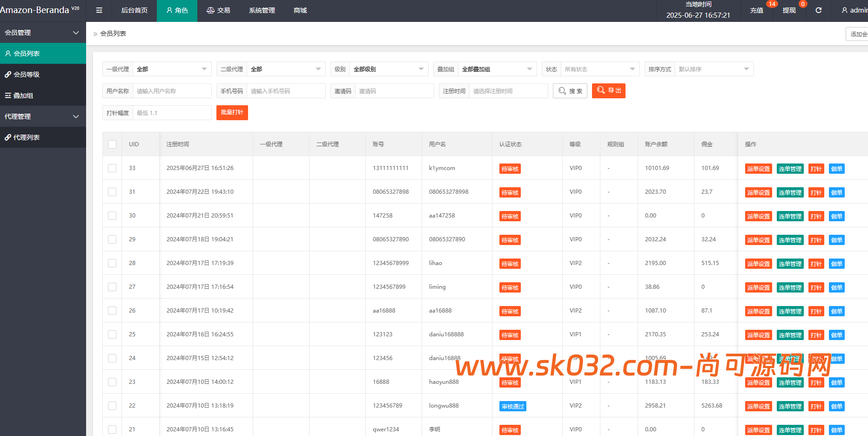868x436 pixels.
Task: Collapse the 会员管理 sidebar section
Action: pos(43,32)
